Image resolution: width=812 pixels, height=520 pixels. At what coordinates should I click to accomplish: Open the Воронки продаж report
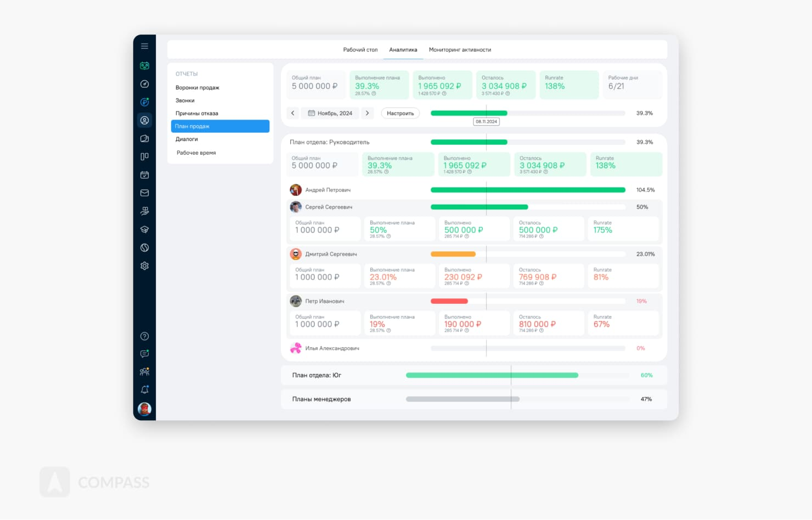pyautogui.click(x=198, y=88)
